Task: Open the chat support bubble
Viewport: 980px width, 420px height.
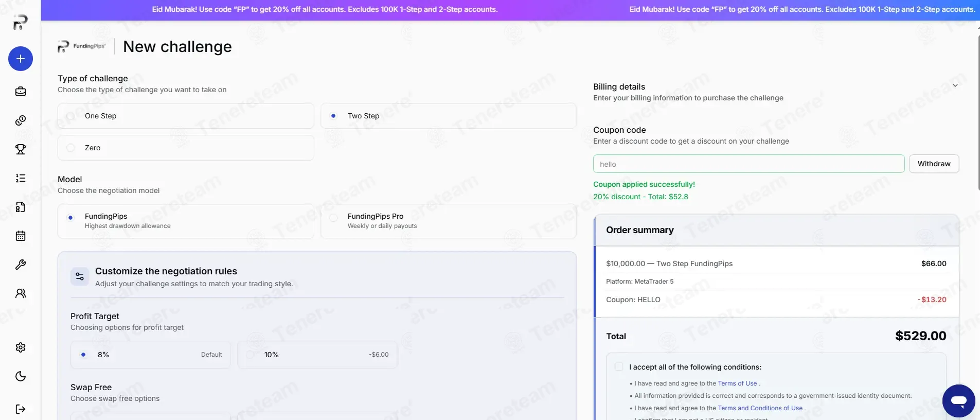Action: point(958,401)
